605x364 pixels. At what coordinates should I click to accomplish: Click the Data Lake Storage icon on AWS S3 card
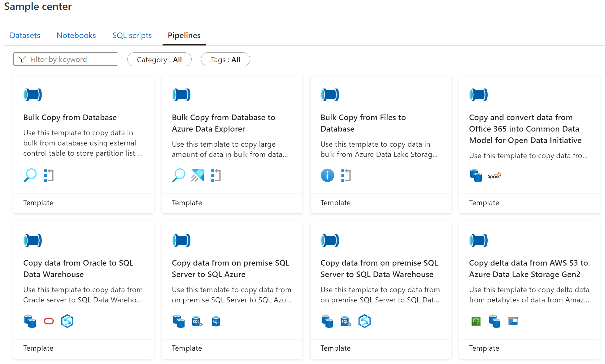[513, 321]
